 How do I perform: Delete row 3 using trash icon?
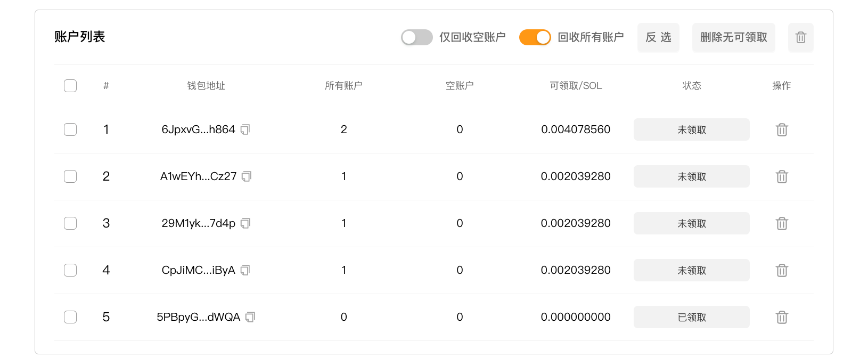click(781, 223)
